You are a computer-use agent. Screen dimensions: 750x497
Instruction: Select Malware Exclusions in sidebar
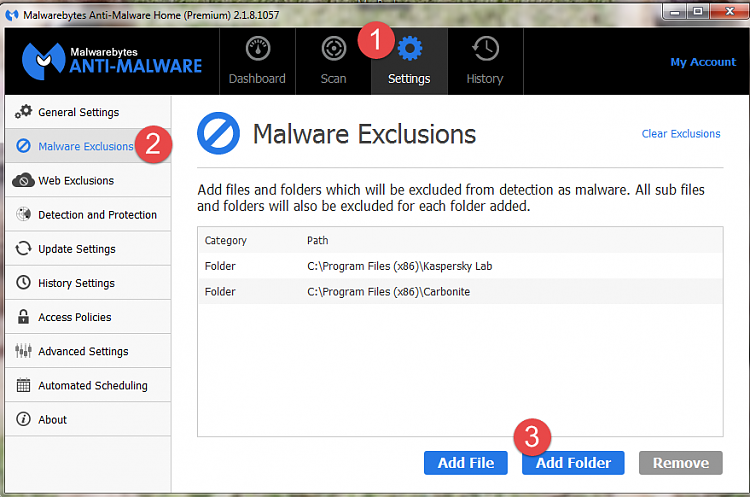pyautogui.click(x=88, y=146)
